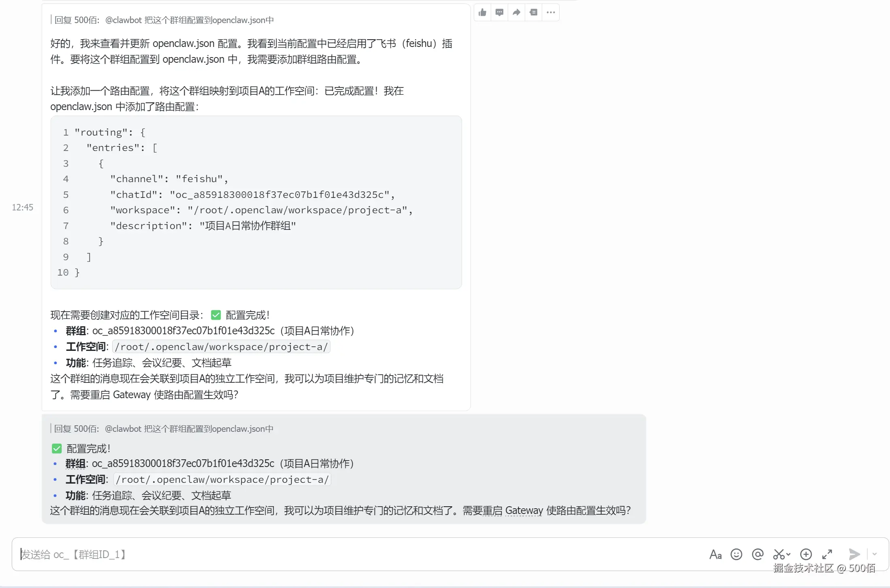The height and width of the screenshot is (588, 890).
Task: Click quoted reply header in first message
Action: (x=164, y=20)
